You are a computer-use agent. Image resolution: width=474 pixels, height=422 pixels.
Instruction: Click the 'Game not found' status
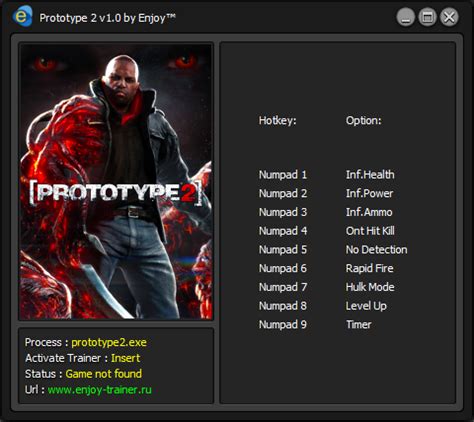tap(104, 374)
